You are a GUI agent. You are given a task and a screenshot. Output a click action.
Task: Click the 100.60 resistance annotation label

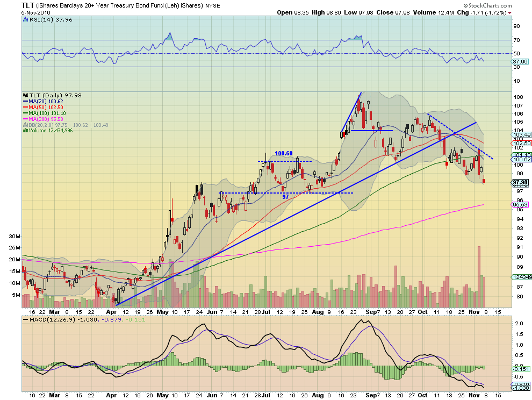click(284, 153)
